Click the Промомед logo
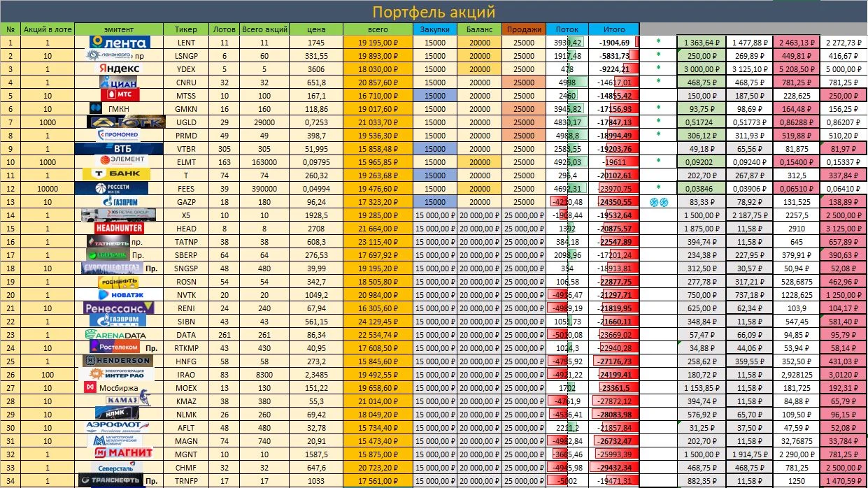Image resolution: width=868 pixels, height=488 pixels. tap(119, 135)
